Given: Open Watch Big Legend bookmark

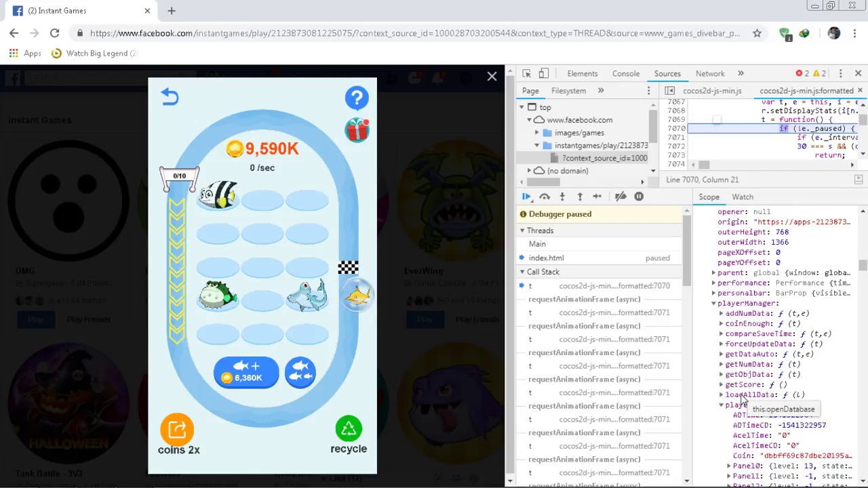Looking at the screenshot, I should 94,54.
